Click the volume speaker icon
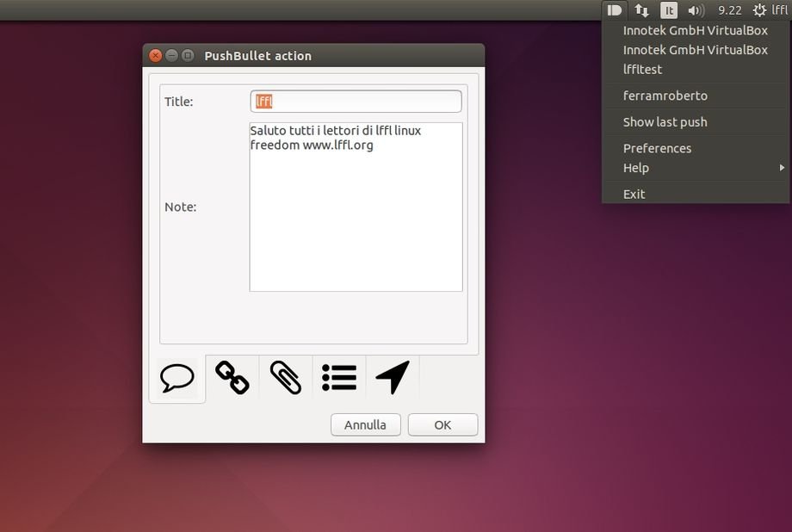This screenshot has width=792, height=532. (x=696, y=10)
